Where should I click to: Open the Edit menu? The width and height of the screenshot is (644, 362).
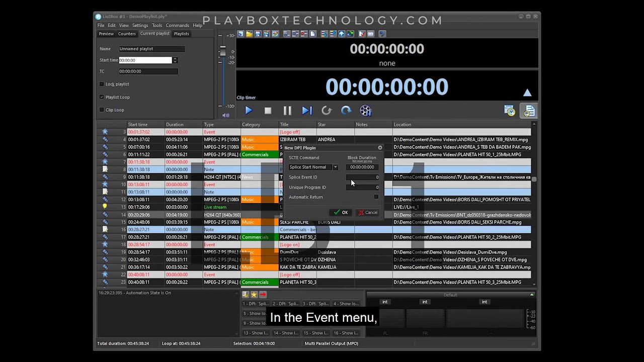[x=112, y=26]
